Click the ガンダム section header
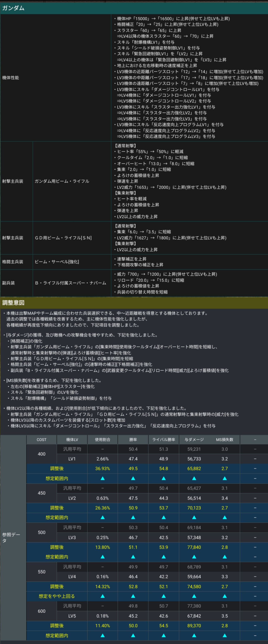Screen dimensions: 268x644 click(x=134, y=8)
